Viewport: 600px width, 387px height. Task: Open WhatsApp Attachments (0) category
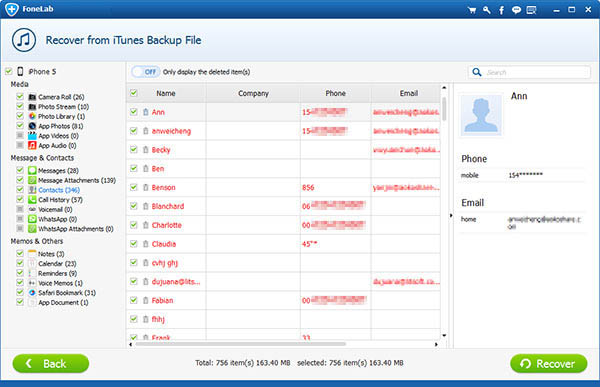76,229
